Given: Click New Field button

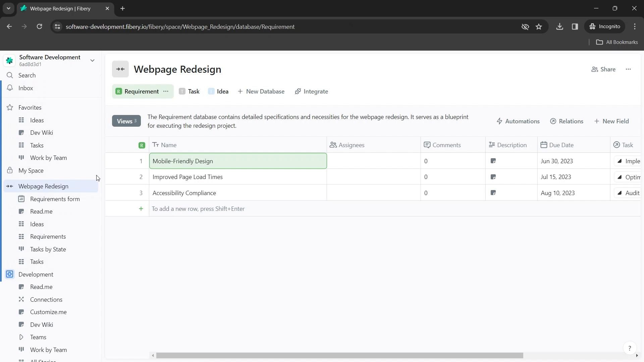Looking at the screenshot, I should click(x=611, y=121).
